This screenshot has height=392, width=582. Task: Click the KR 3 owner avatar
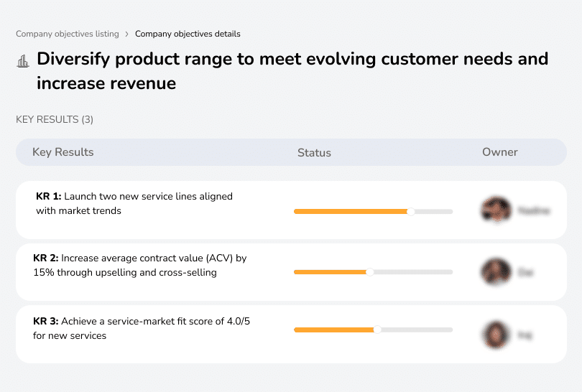[496, 335]
